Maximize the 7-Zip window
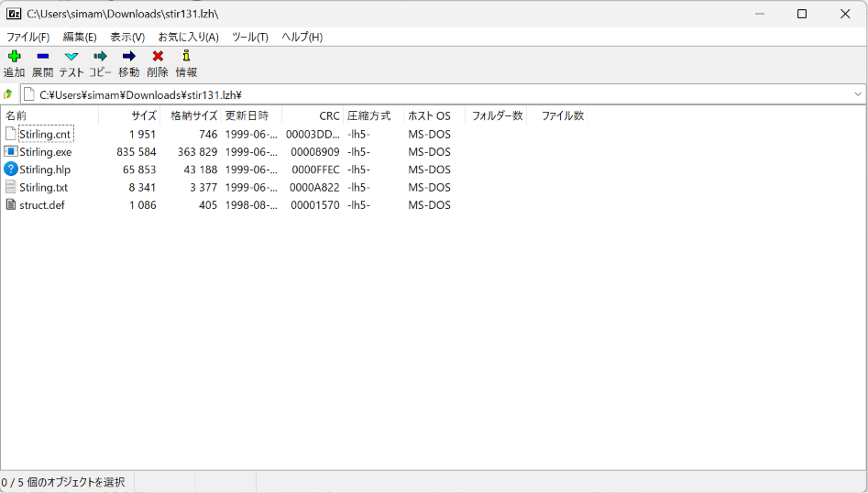868x493 pixels. click(802, 14)
